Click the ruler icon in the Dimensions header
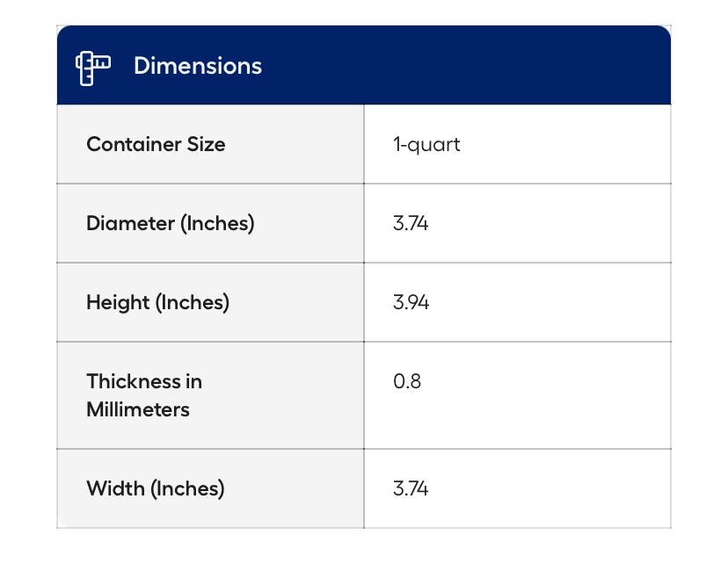728x571 pixels. click(93, 69)
